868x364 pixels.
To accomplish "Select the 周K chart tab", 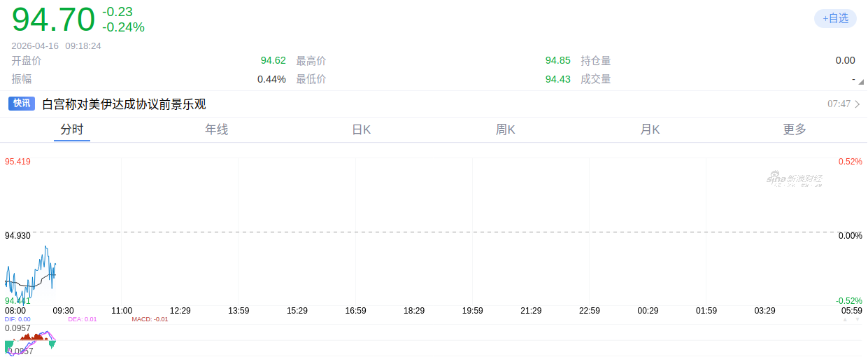I will 506,129.
